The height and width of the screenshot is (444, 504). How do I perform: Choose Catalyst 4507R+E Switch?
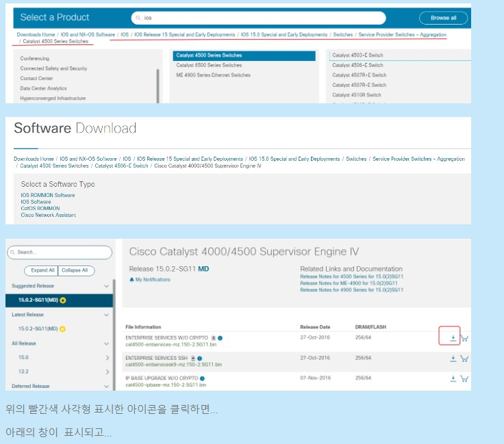coord(360,75)
